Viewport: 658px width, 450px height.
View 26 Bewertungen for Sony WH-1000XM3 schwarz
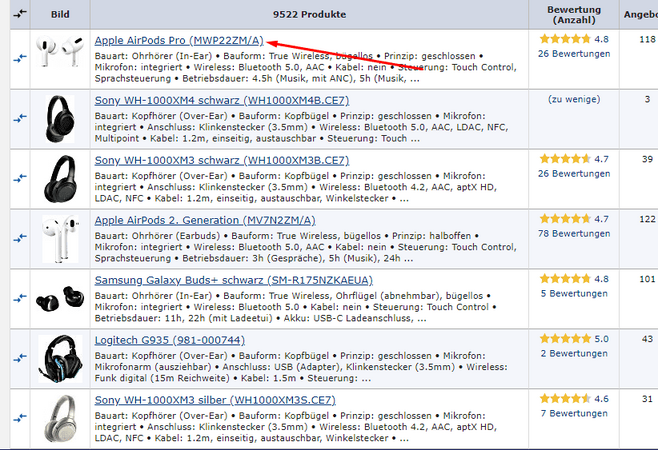pyautogui.click(x=574, y=173)
